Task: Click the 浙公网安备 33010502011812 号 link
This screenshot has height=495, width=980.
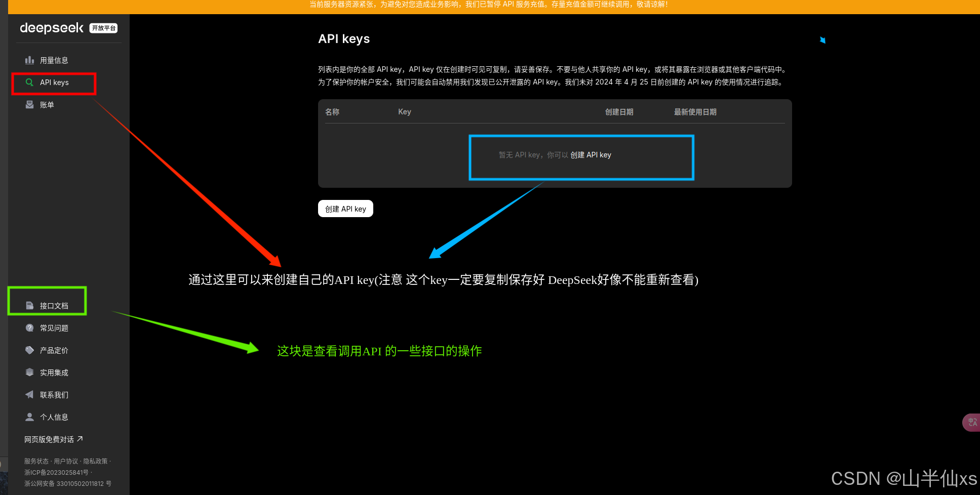Action: point(68,483)
